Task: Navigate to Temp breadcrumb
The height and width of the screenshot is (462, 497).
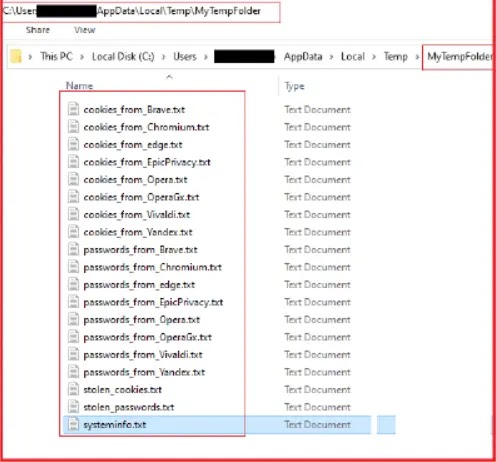Action: [x=396, y=57]
